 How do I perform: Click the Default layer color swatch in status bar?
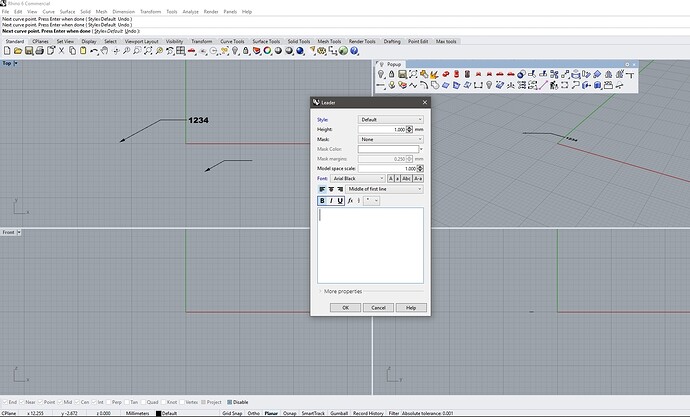coord(158,413)
